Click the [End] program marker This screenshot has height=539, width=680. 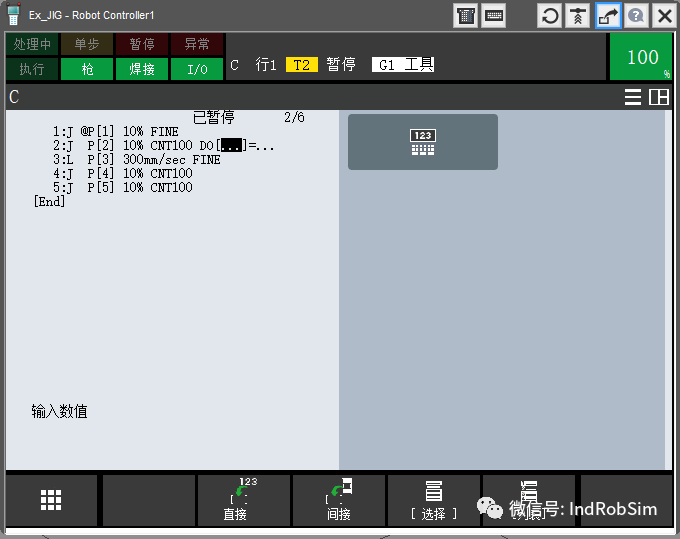click(49, 202)
